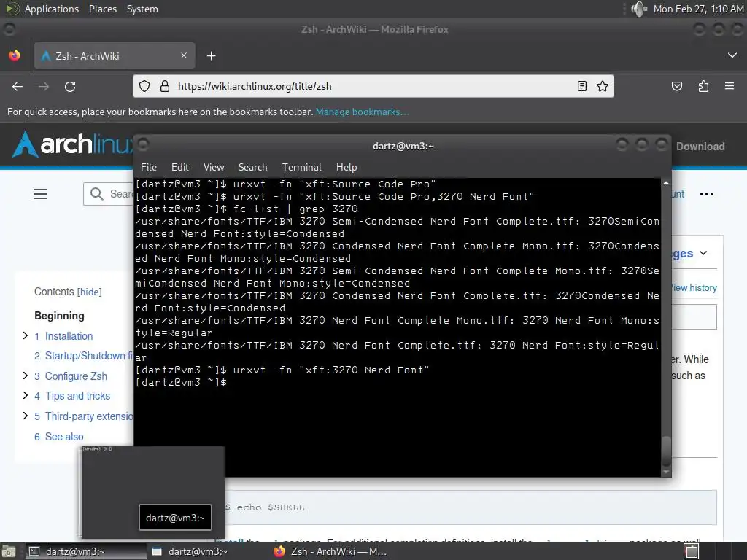This screenshot has height=560, width=747.
Task: Open a new Firefox tab
Action: point(211,56)
